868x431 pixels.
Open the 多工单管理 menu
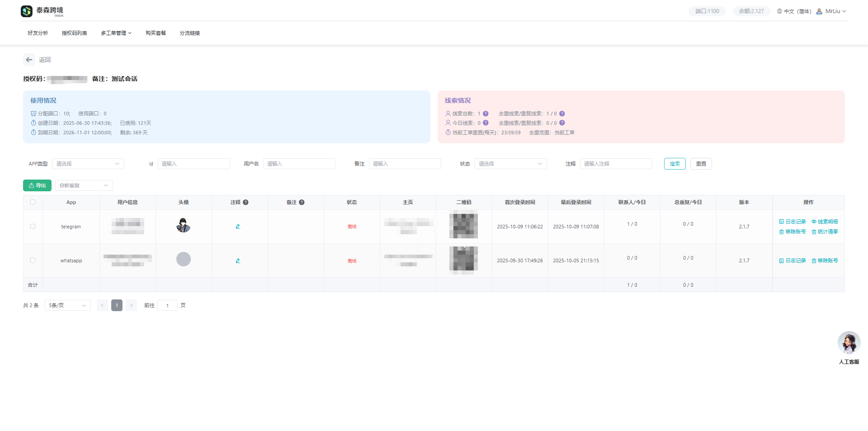pyautogui.click(x=116, y=33)
